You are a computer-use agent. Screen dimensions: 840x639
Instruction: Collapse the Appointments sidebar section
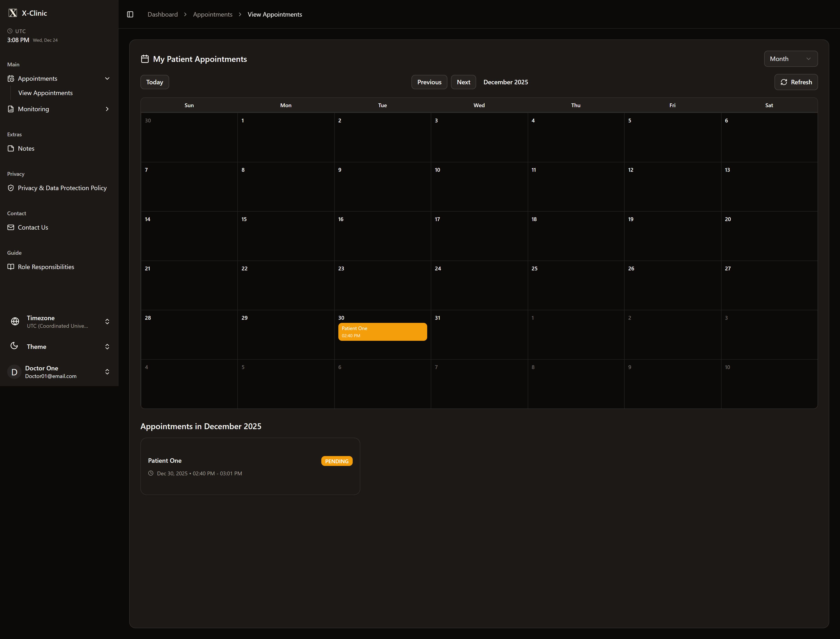coord(107,78)
